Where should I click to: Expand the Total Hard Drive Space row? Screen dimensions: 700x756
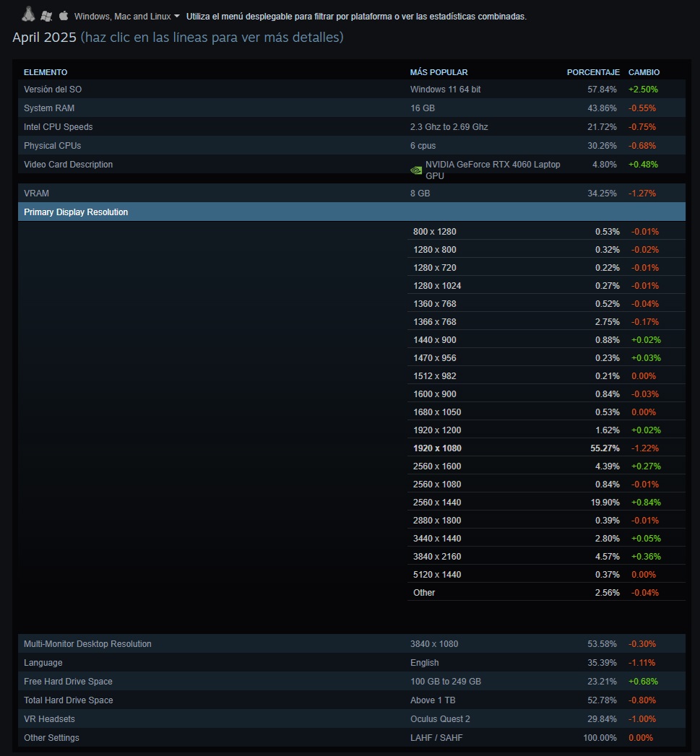(x=68, y=700)
